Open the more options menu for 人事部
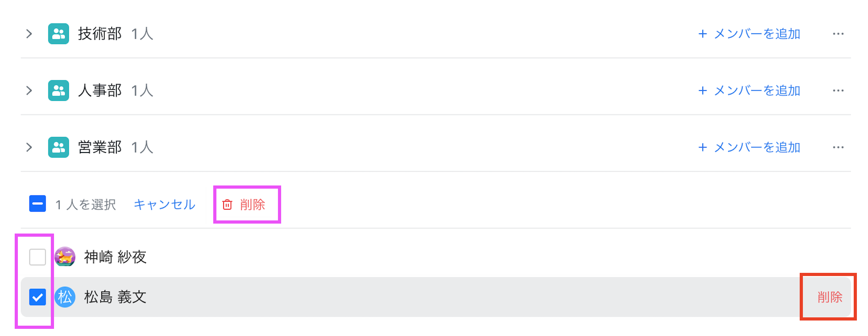Image resolution: width=868 pixels, height=336 pixels. [838, 91]
